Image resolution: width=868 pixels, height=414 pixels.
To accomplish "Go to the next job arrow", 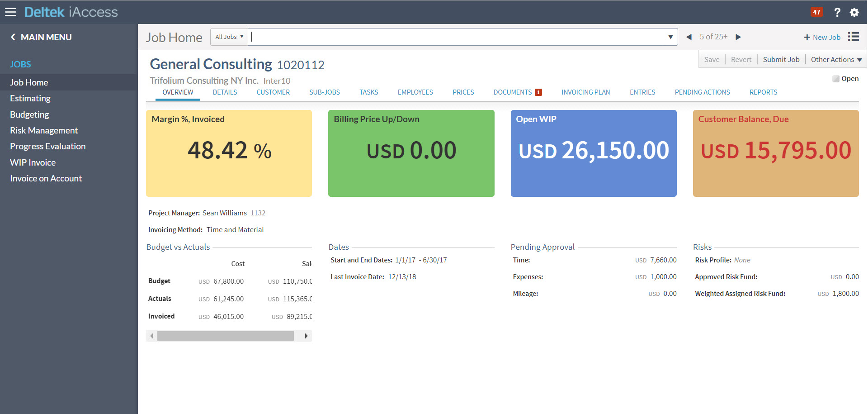I will [x=738, y=37].
